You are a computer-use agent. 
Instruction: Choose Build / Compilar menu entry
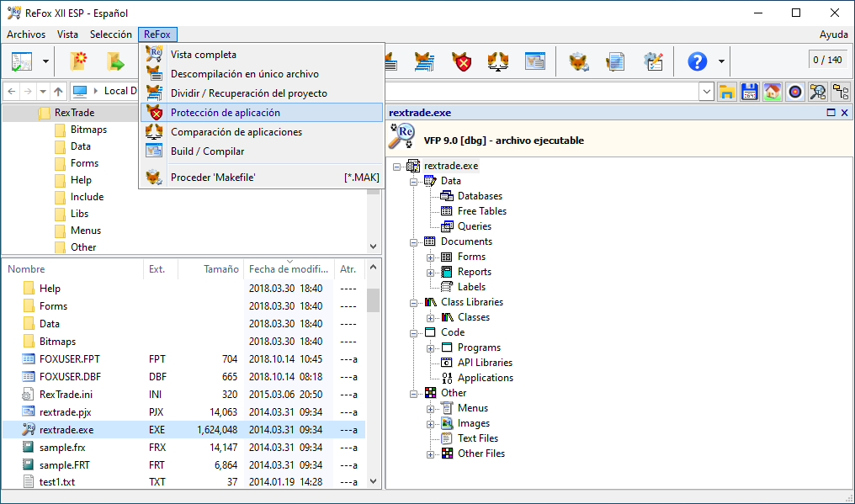262,151
